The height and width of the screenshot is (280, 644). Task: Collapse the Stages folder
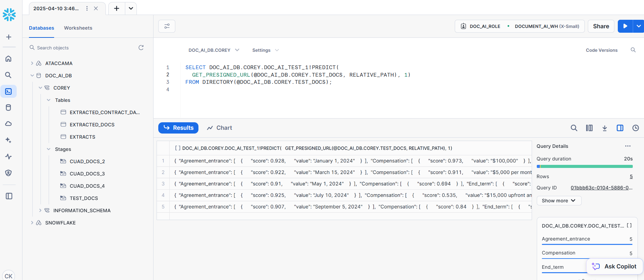click(x=48, y=149)
